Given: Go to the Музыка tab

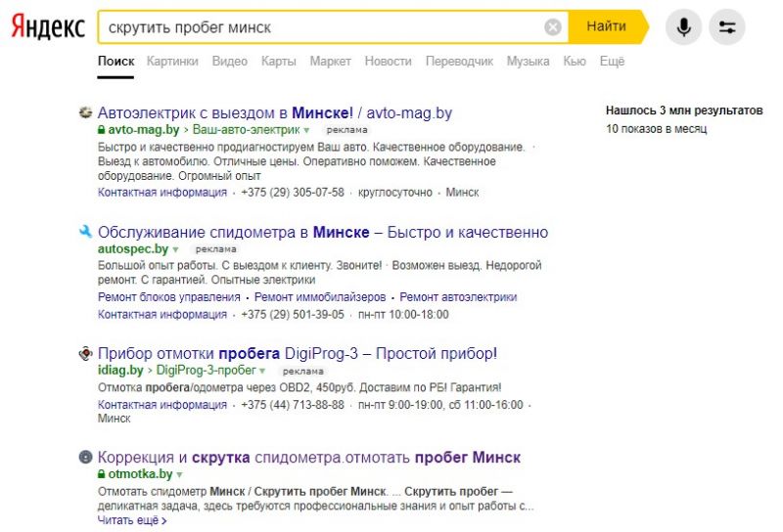Looking at the screenshot, I should [x=528, y=62].
